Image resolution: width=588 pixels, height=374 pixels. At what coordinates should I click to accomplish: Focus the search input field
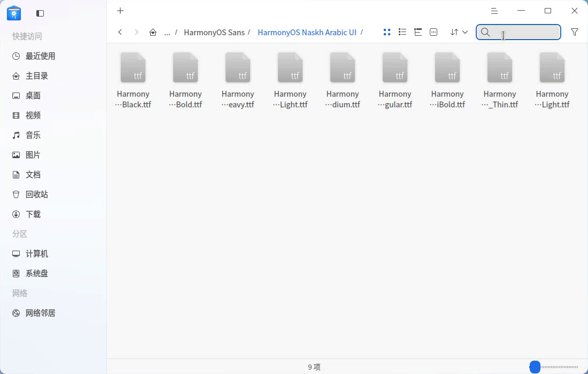pyautogui.click(x=519, y=32)
